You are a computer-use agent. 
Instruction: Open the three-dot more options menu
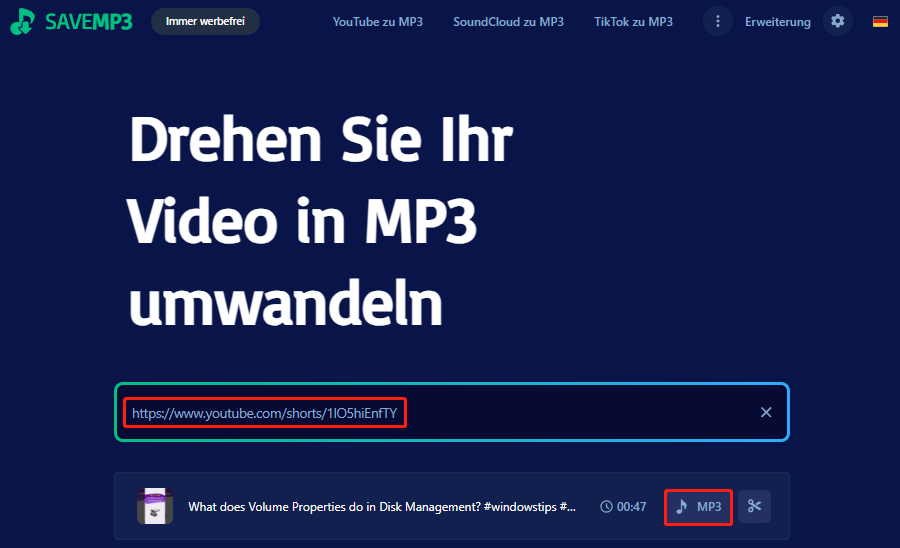717,21
